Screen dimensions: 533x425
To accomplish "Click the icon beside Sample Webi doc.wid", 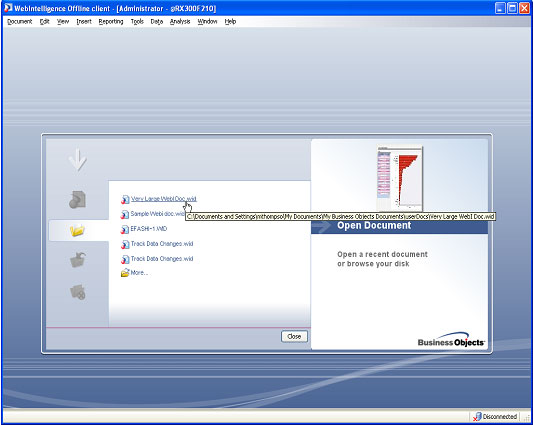I will pyautogui.click(x=125, y=214).
